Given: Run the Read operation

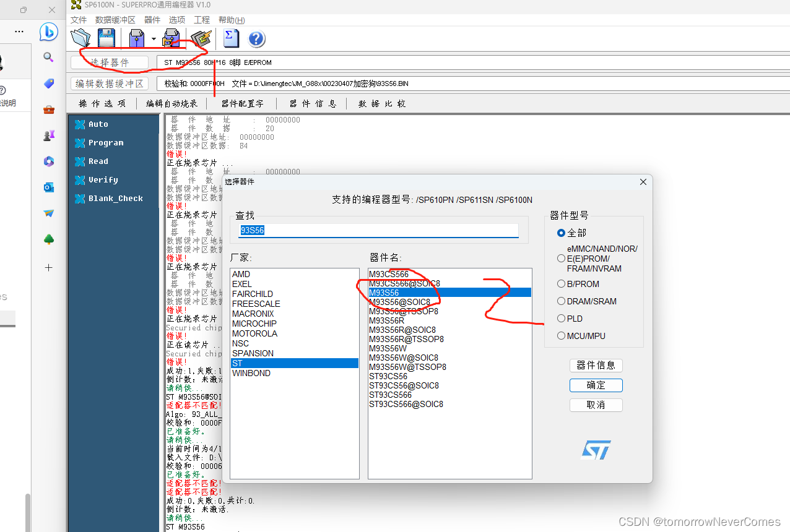Looking at the screenshot, I should click(91, 161).
